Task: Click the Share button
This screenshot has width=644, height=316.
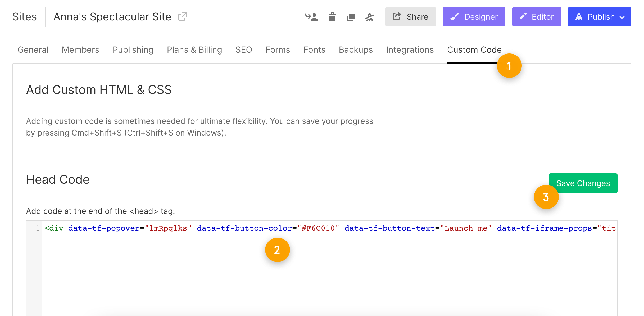Action: coord(410,17)
